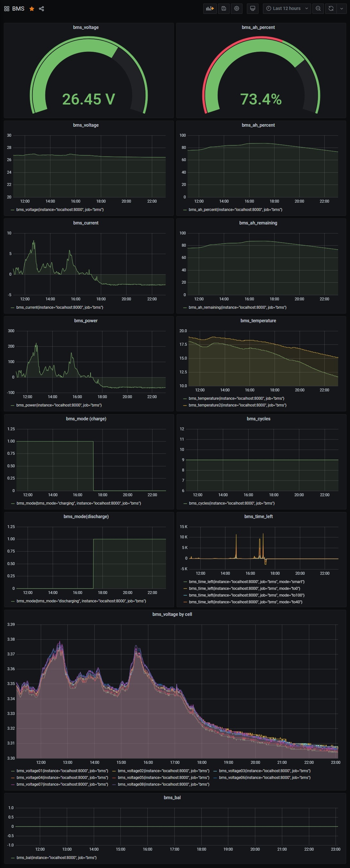Open the bms_voltage gauge panel title menu
Image resolution: width=350 pixels, height=868 pixels.
coord(86,27)
